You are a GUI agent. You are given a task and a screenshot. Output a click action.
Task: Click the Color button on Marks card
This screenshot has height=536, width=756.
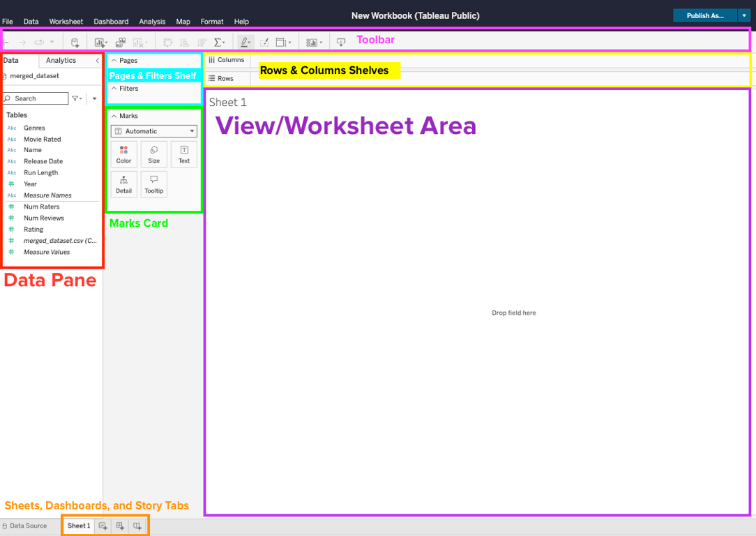point(124,154)
